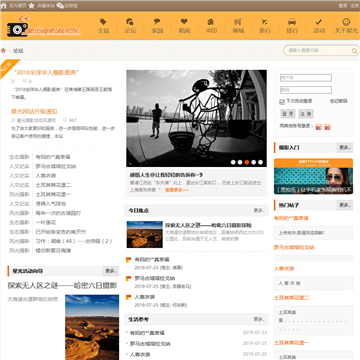Open the 商城 shopping cart nav icon

coord(238,22)
